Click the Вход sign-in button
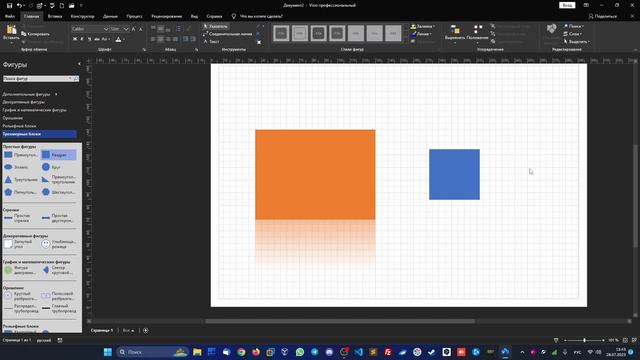Screen dimensions: 640x360 567,5
